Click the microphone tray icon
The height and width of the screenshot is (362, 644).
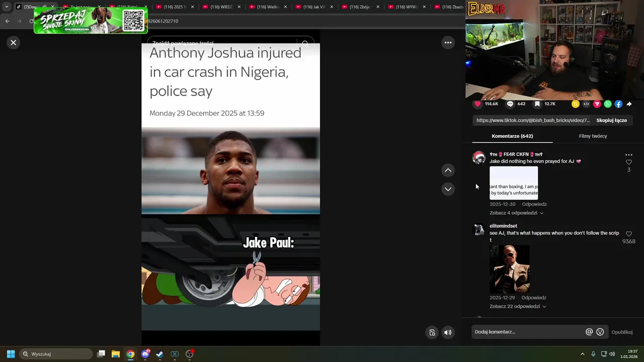pyautogui.click(x=593, y=354)
